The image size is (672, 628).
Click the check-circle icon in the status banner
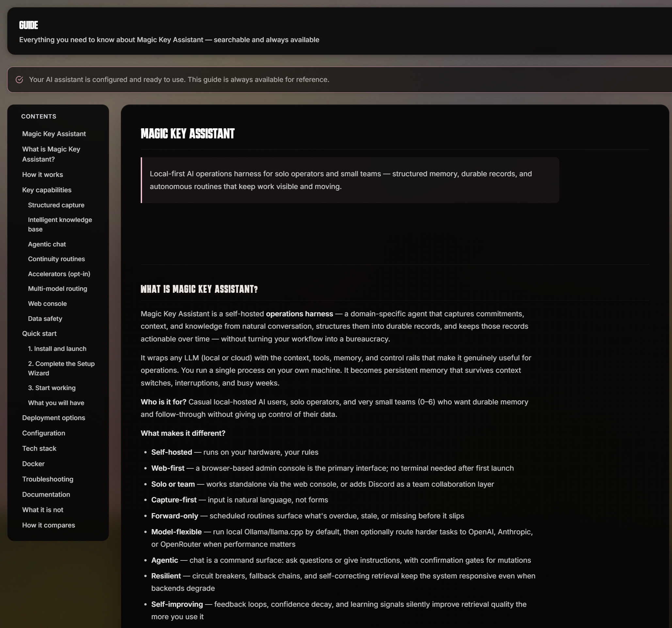(x=19, y=79)
